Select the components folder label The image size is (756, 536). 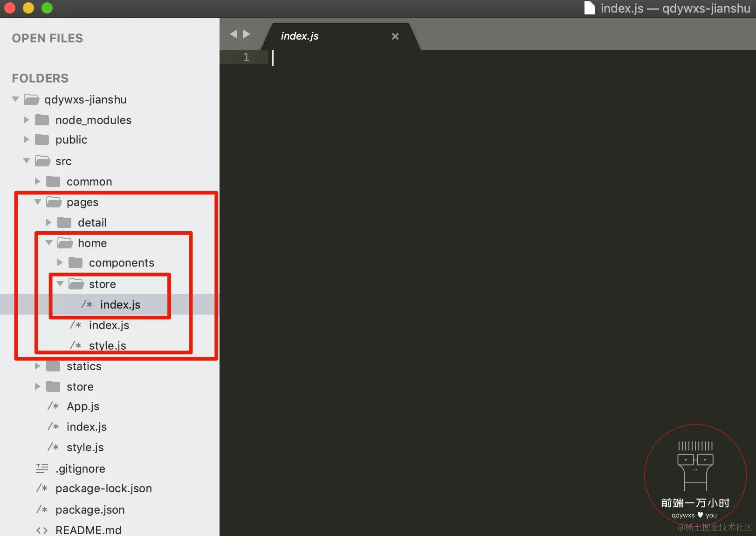(122, 262)
